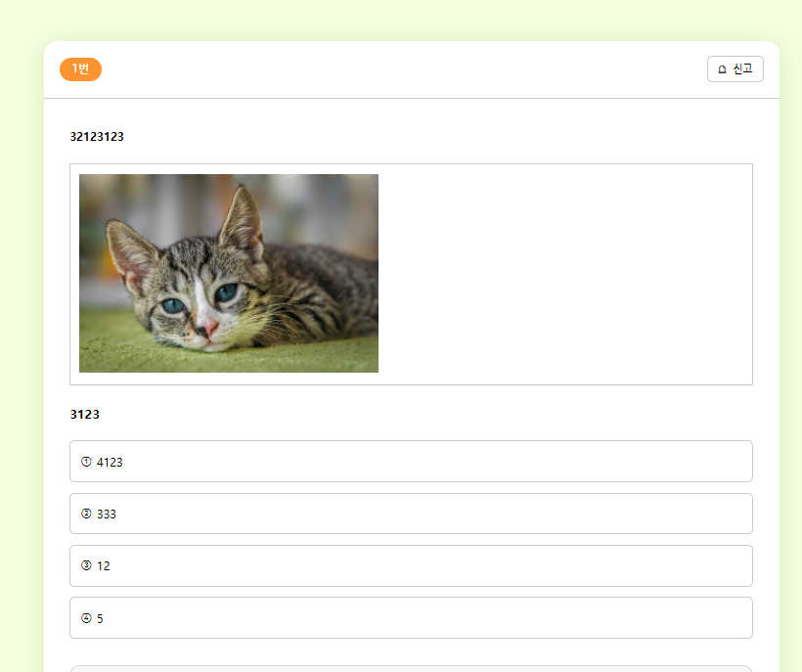The image size is (802, 672).
Task: Click the 신고 text label
Action: (x=742, y=69)
